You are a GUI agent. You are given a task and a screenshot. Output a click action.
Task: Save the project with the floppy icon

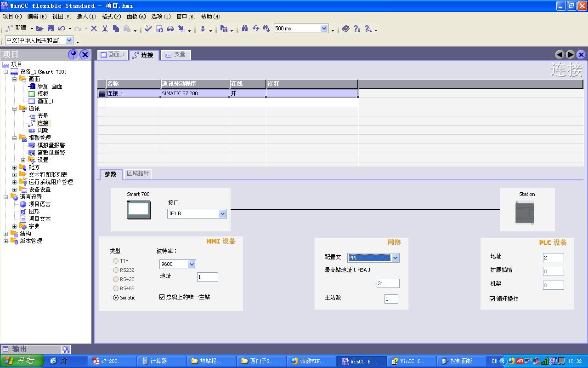pos(51,29)
